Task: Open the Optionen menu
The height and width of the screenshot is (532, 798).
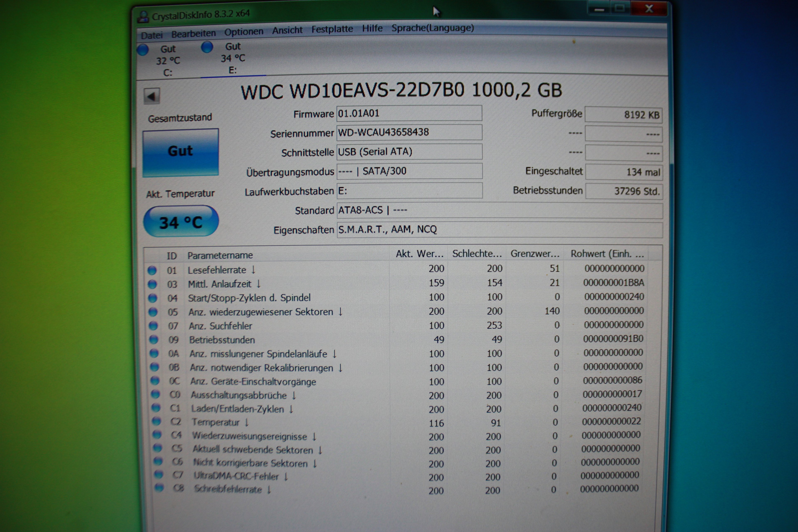Action: point(244,32)
